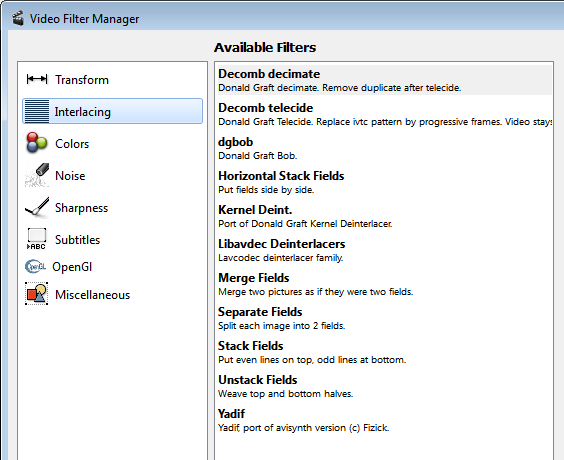Image resolution: width=564 pixels, height=460 pixels.
Task: Open the OpenGl logo icon
Action: [x=35, y=267]
